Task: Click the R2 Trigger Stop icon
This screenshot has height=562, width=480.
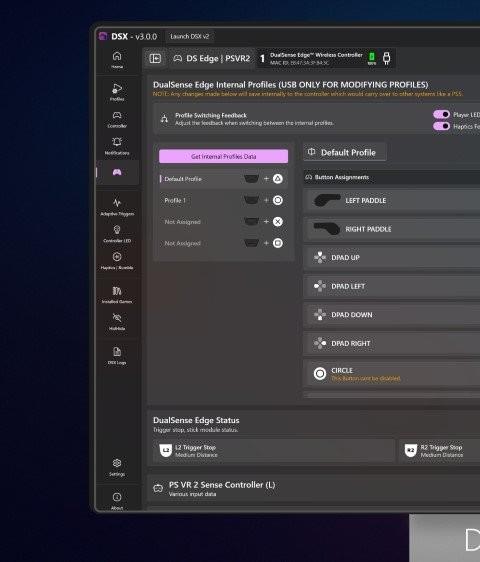Action: [x=411, y=451]
